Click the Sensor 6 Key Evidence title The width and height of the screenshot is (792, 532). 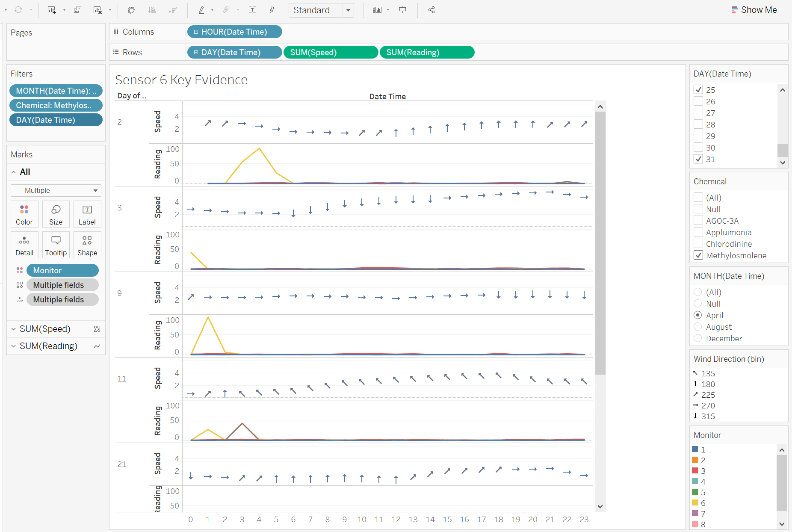[181, 80]
